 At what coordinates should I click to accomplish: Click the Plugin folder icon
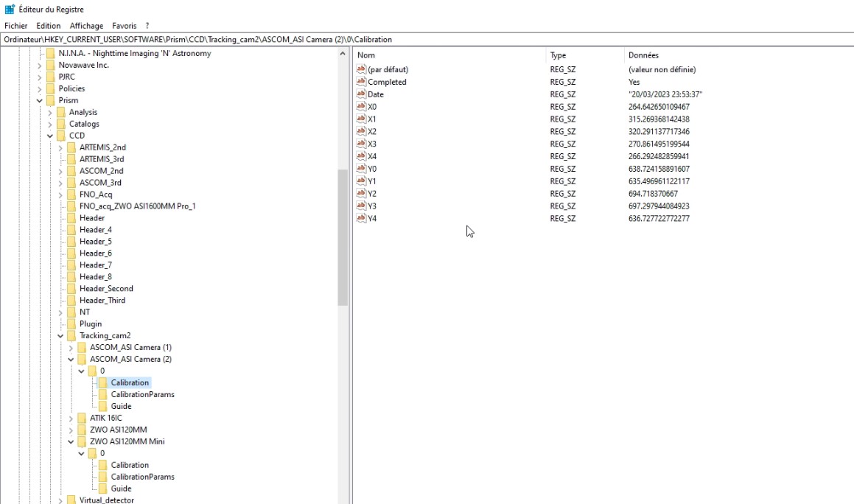click(71, 324)
